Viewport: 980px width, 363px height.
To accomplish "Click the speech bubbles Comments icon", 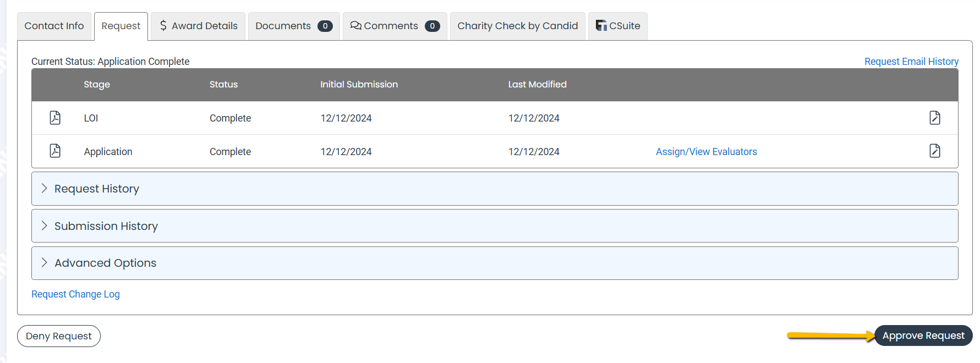I will click(355, 26).
